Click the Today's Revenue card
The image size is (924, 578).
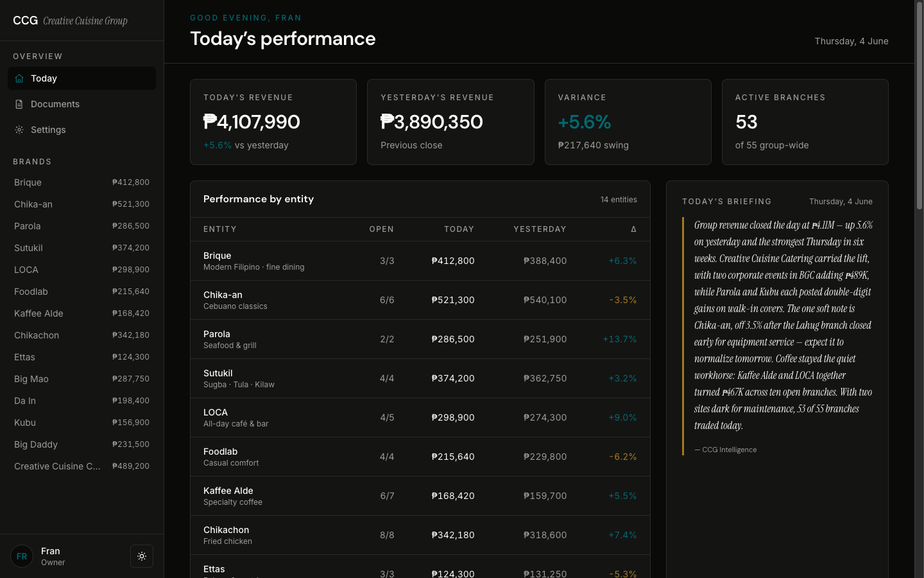pos(273,122)
